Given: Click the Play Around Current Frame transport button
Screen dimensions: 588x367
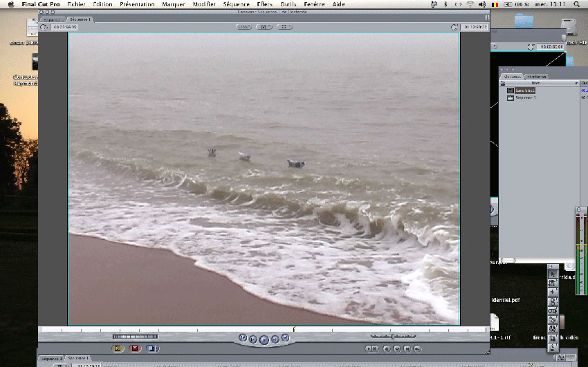Looking at the screenshot, I should tap(275, 339).
